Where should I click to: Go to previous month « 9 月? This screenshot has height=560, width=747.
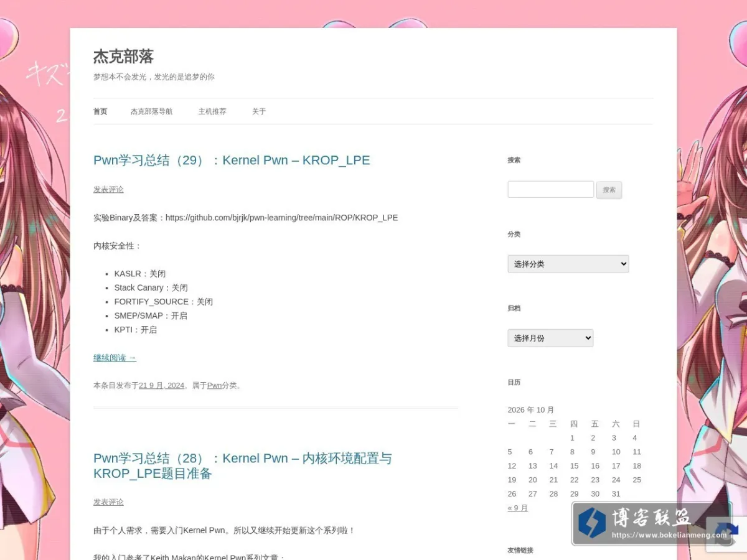pyautogui.click(x=518, y=508)
